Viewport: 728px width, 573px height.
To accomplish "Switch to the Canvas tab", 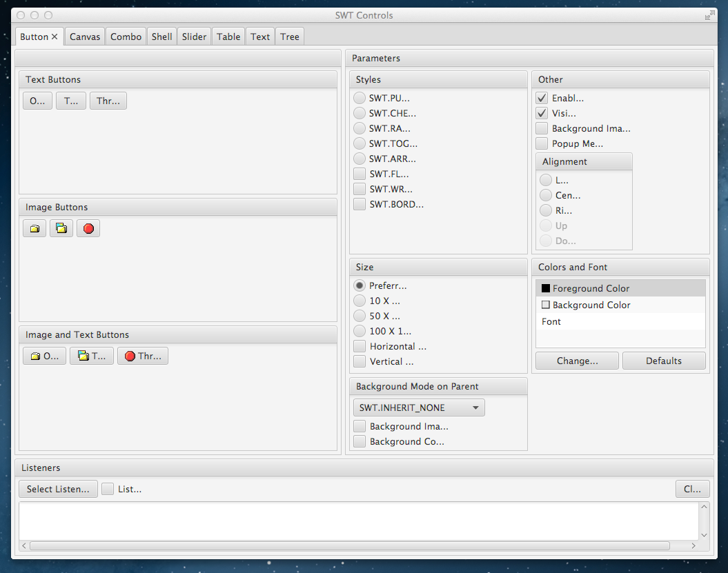I will tap(85, 37).
